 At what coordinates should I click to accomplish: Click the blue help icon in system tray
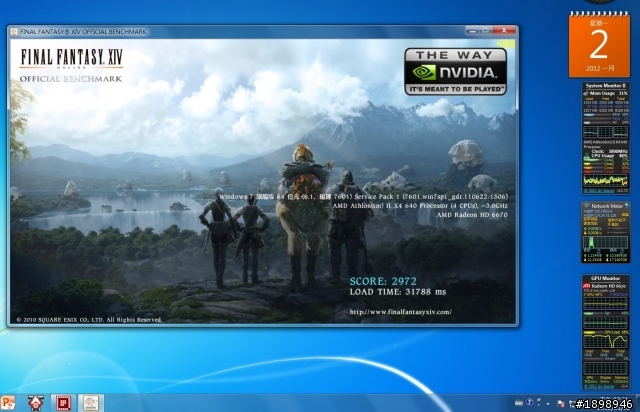[529, 403]
